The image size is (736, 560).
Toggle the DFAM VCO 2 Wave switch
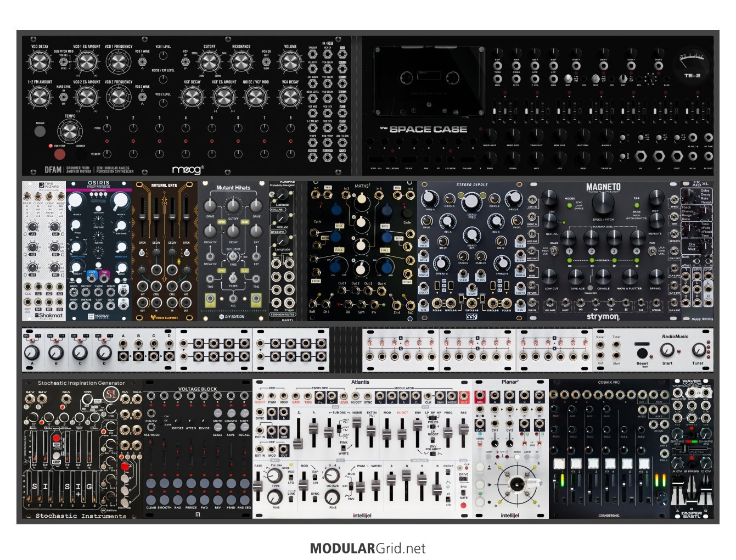pos(142,97)
